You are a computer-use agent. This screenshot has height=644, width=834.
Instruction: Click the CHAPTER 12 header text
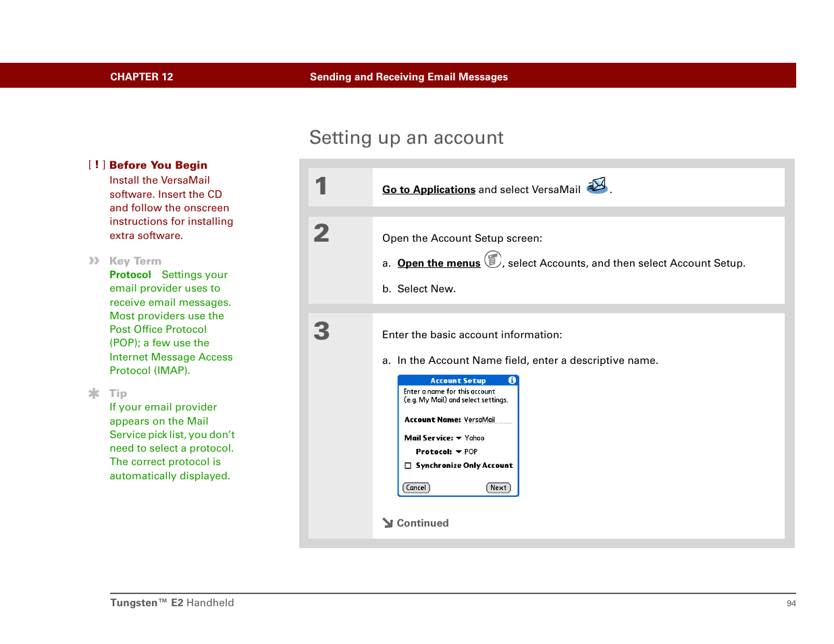tap(142, 77)
